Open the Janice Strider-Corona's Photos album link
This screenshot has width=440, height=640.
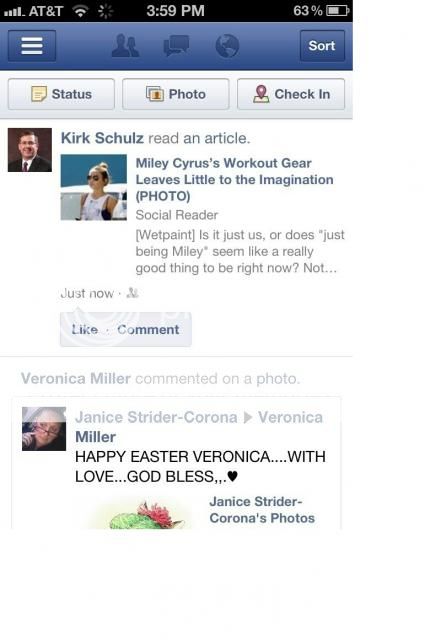pos(262,510)
